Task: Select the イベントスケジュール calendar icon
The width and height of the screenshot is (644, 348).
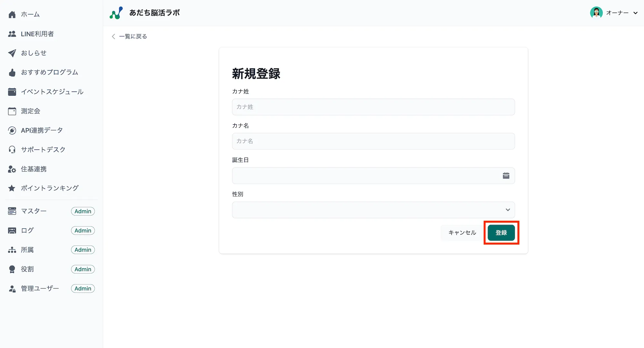Action: 12,92
